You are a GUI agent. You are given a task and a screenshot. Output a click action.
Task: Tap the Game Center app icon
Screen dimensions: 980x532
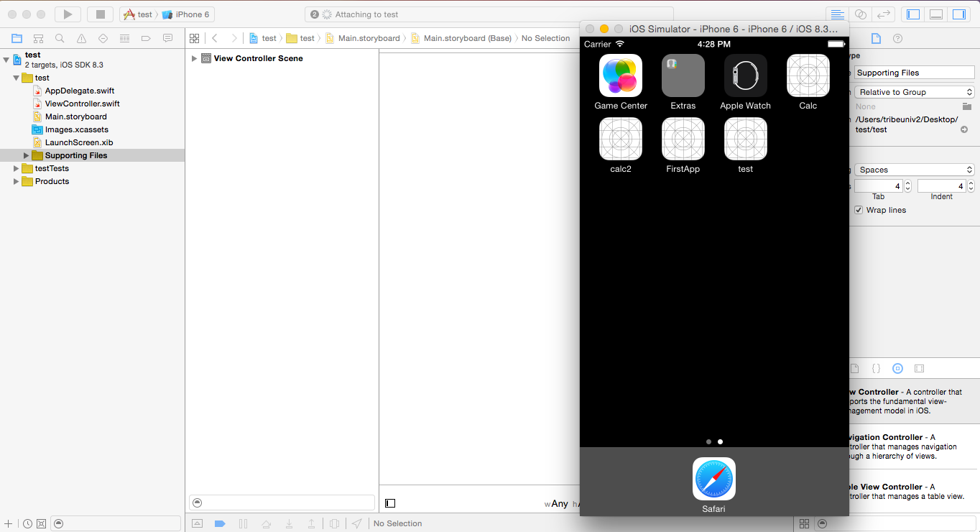click(x=620, y=75)
